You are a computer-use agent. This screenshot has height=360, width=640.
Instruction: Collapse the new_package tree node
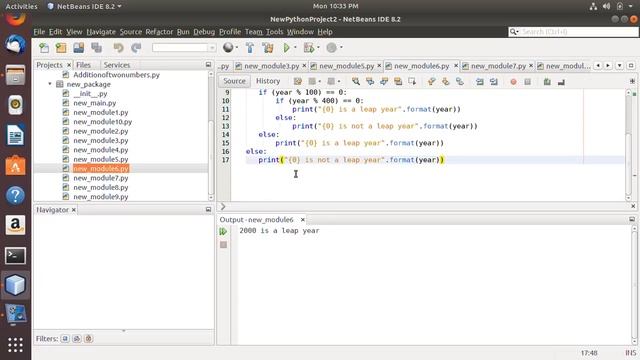(50, 84)
